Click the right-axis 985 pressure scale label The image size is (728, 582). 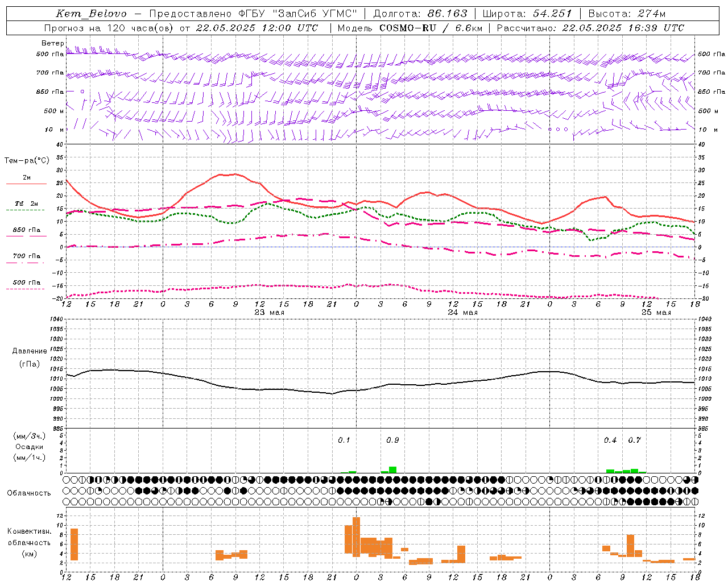pyautogui.click(x=704, y=429)
